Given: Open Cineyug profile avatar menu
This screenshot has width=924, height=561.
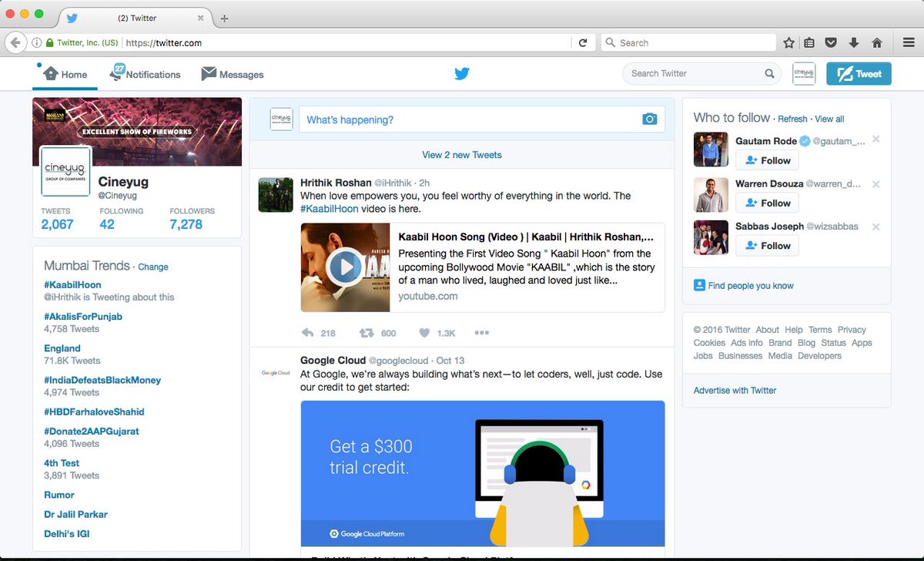Looking at the screenshot, I should click(804, 74).
